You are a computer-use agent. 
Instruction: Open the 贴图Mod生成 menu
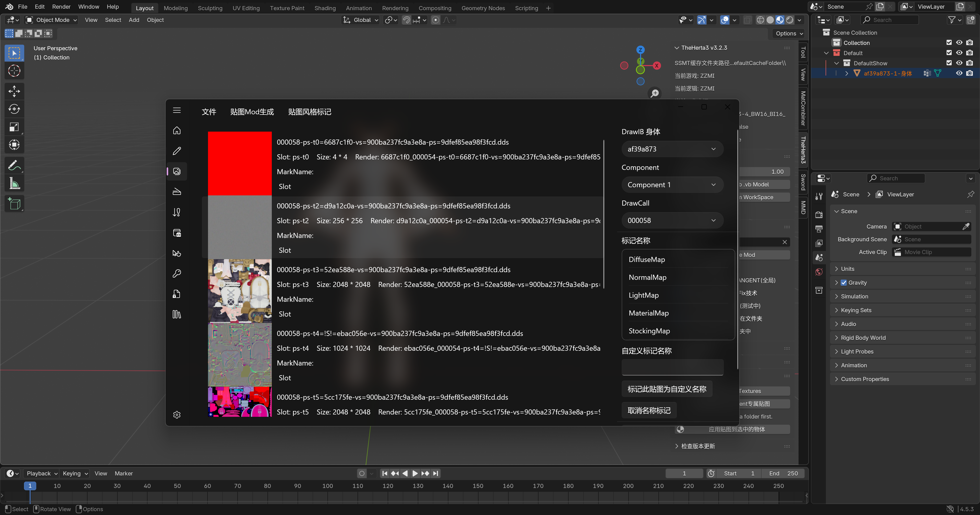click(252, 112)
